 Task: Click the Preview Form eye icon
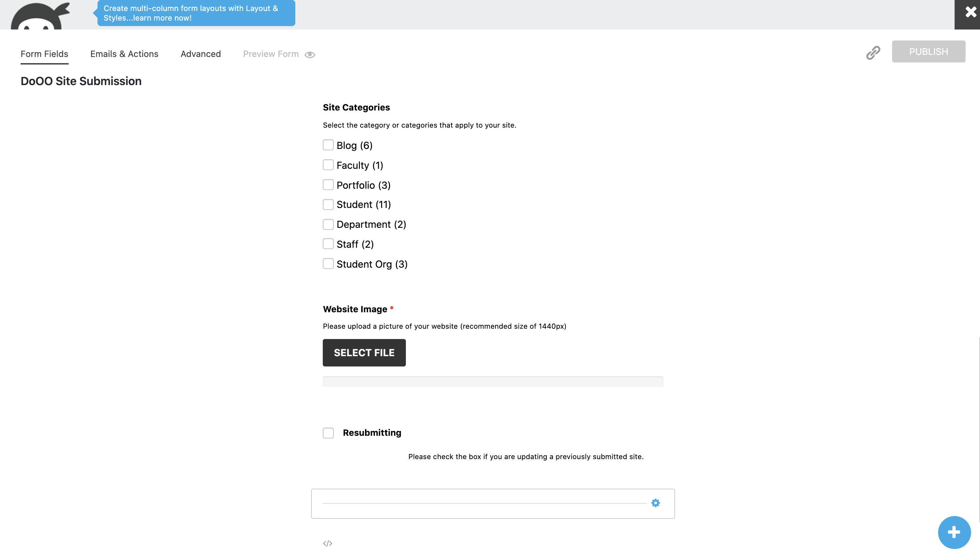point(310,55)
